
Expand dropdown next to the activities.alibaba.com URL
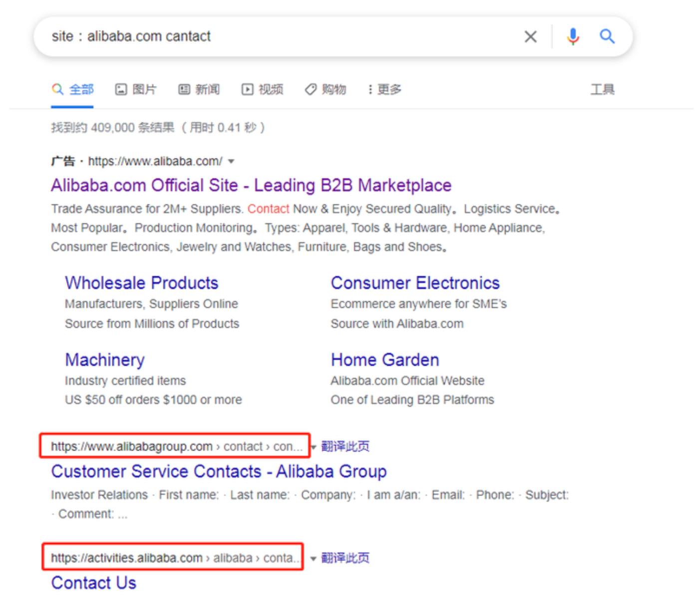coord(313,558)
